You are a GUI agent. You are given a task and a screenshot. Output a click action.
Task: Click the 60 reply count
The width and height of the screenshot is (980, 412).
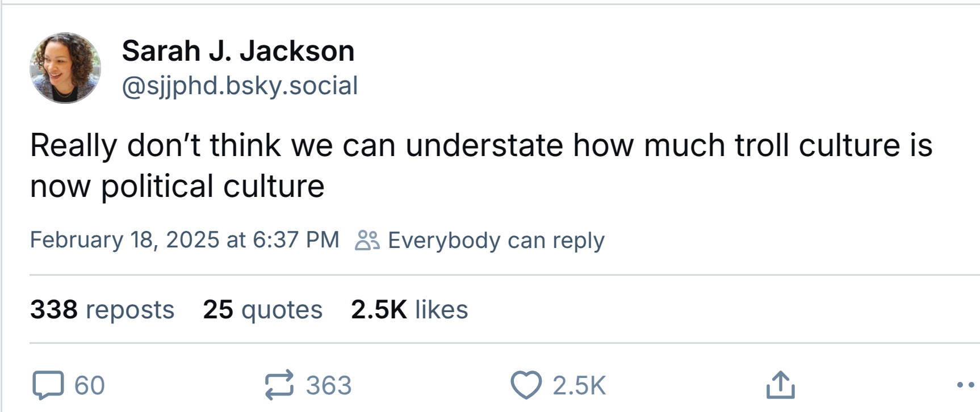click(x=90, y=386)
